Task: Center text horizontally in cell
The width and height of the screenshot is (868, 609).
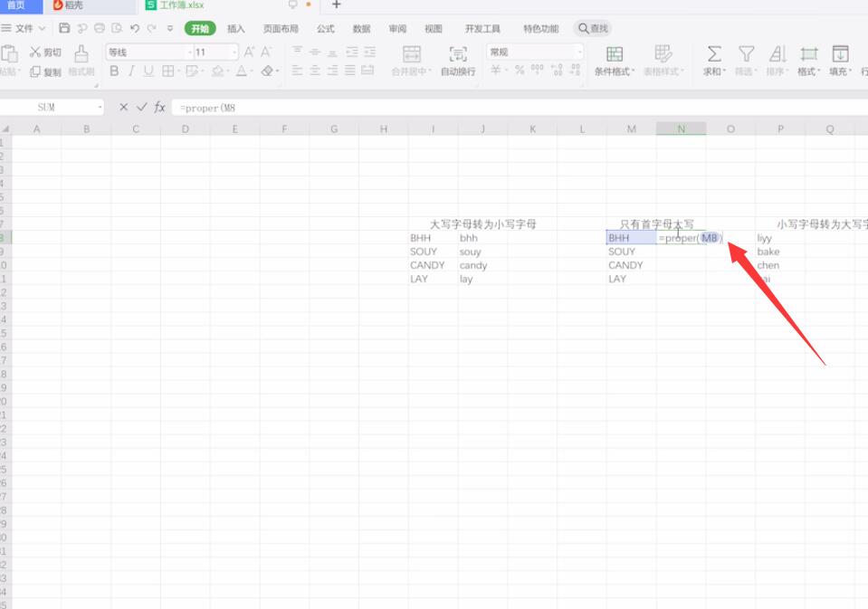Action: [315, 71]
